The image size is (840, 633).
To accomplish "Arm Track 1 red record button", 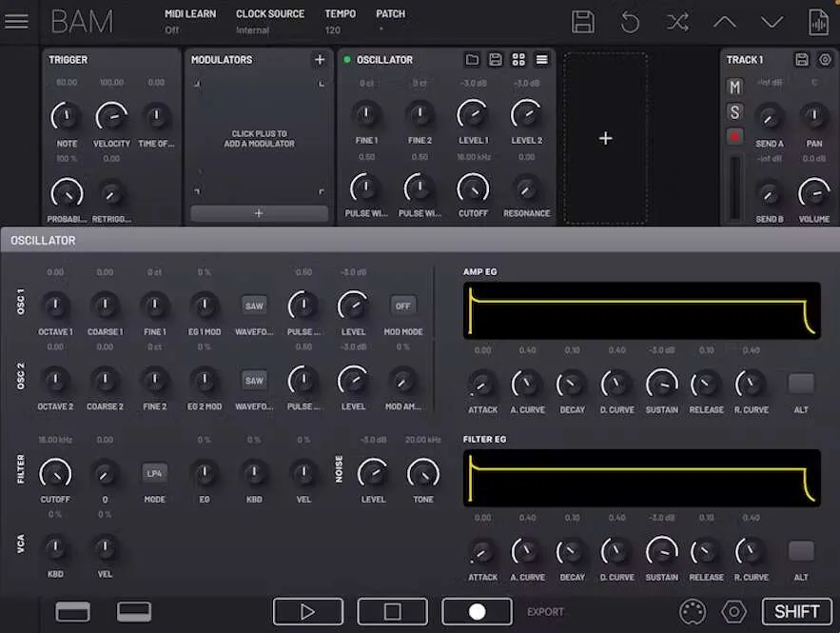I will [x=735, y=137].
